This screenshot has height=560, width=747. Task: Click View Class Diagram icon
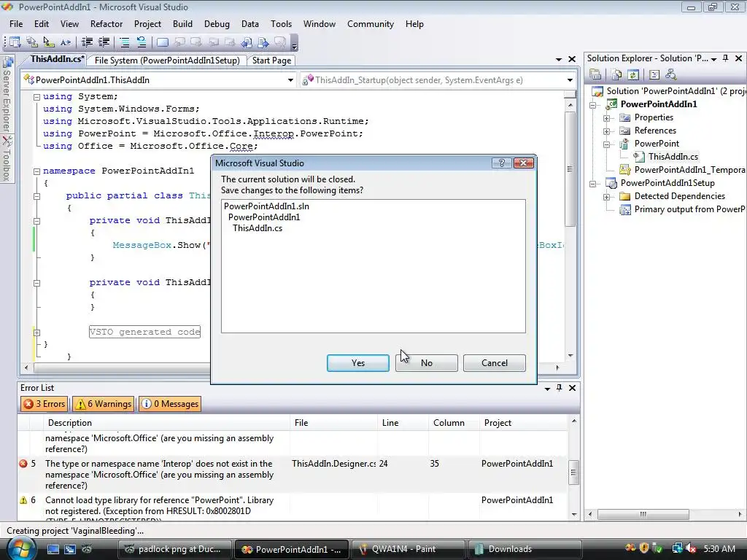pyautogui.click(x=671, y=74)
